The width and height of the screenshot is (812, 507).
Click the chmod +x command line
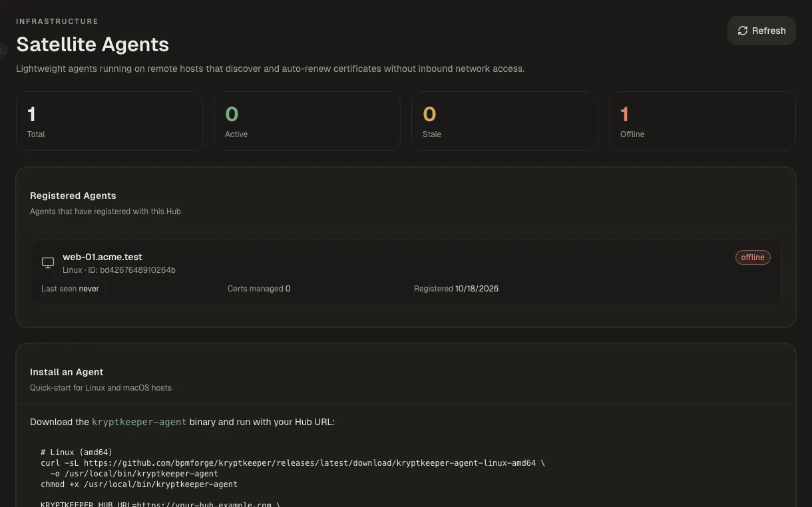pos(139,484)
